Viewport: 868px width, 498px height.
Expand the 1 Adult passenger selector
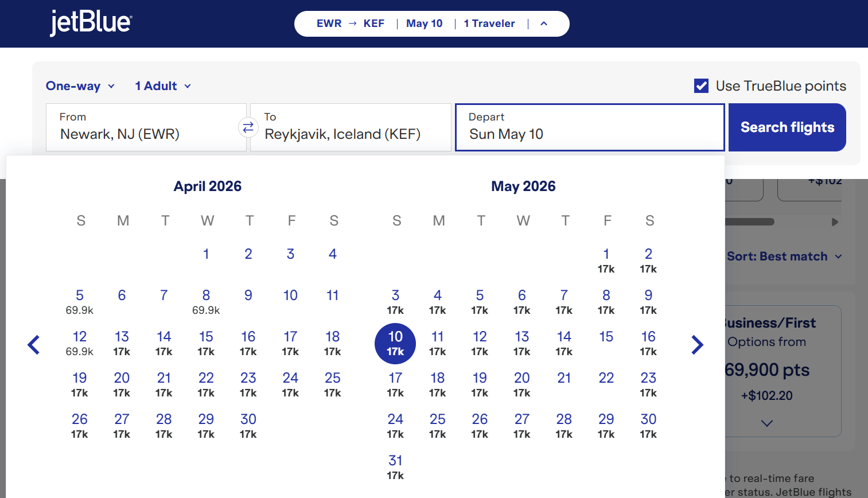pos(162,85)
